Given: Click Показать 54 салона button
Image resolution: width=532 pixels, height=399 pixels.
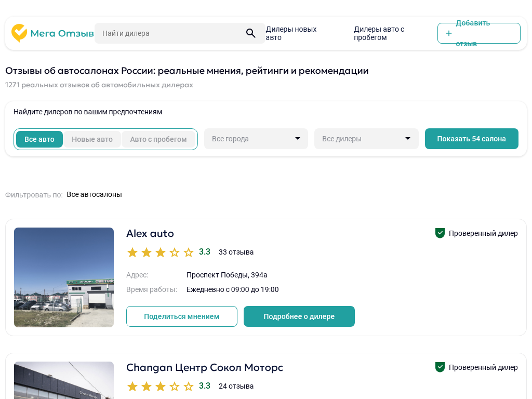Looking at the screenshot, I should pyautogui.click(x=472, y=138).
